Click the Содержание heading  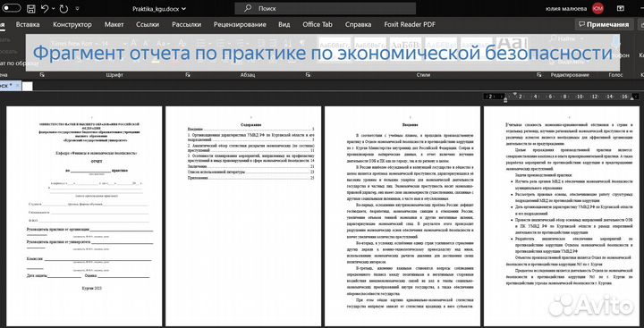[x=251, y=124]
